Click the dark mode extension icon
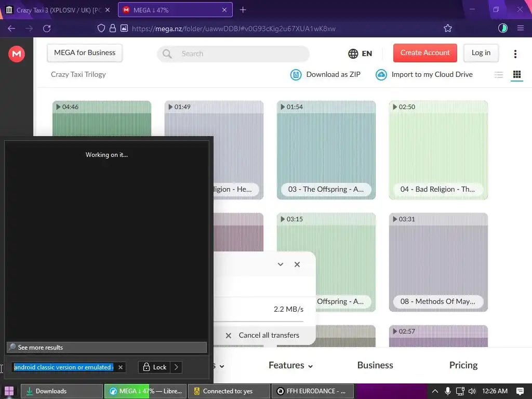 coord(502,28)
